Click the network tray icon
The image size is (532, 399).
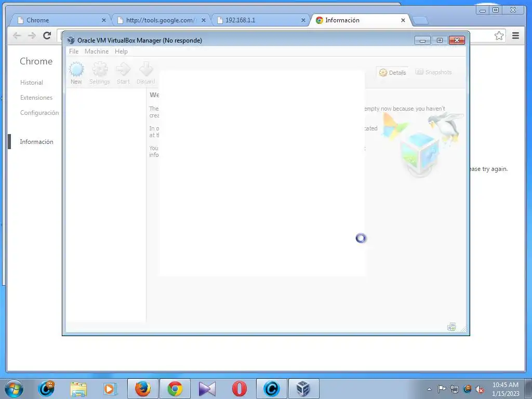click(454, 389)
